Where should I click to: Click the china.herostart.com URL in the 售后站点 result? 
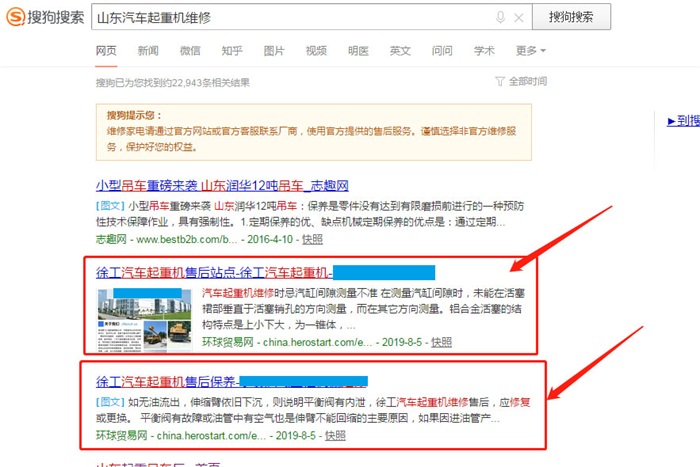(317, 342)
